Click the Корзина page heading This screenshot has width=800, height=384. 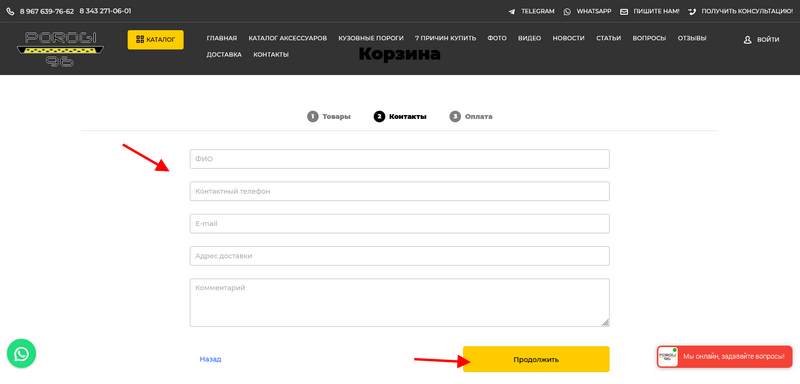click(399, 54)
